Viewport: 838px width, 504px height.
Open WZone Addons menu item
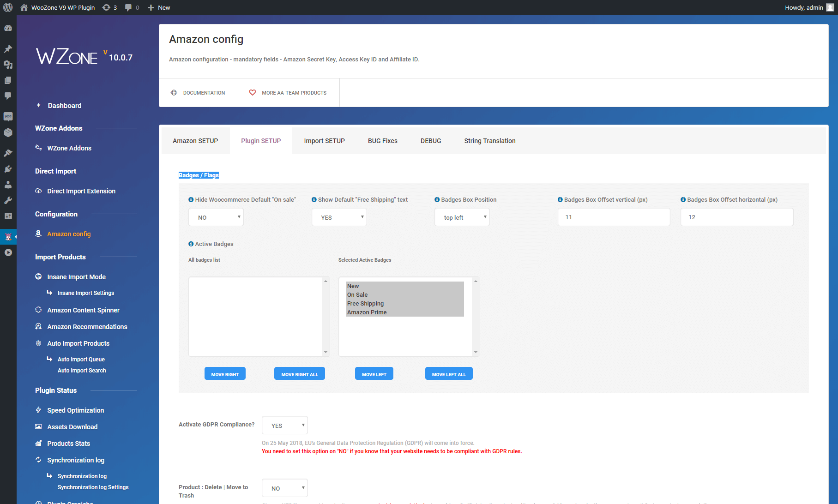69,148
